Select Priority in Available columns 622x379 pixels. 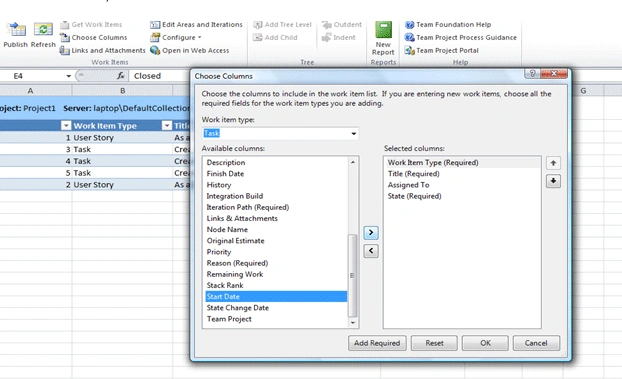(276, 252)
